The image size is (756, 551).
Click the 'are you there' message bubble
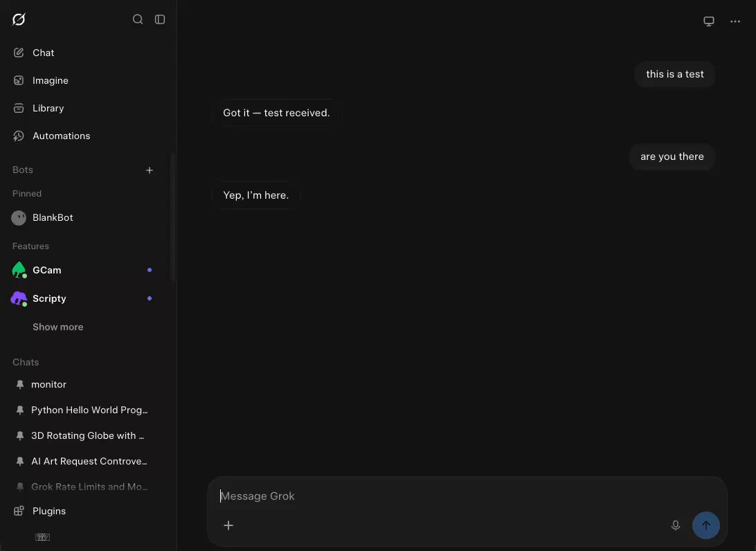672,156
